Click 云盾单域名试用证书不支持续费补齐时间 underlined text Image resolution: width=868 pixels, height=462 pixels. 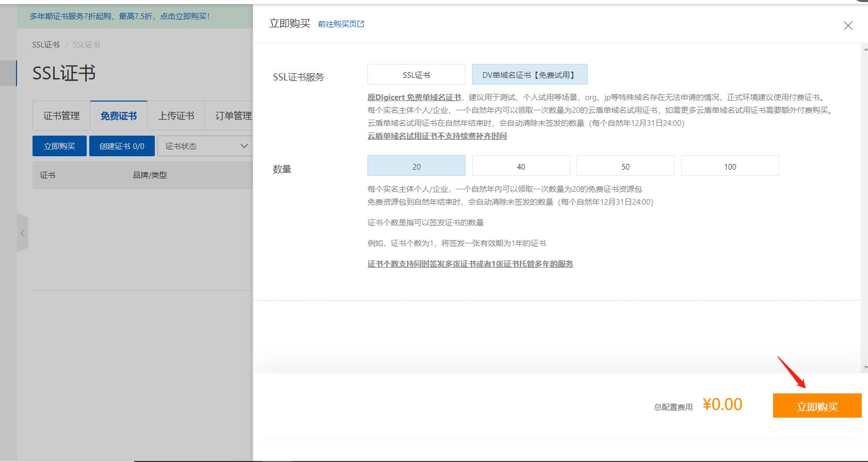click(x=437, y=136)
